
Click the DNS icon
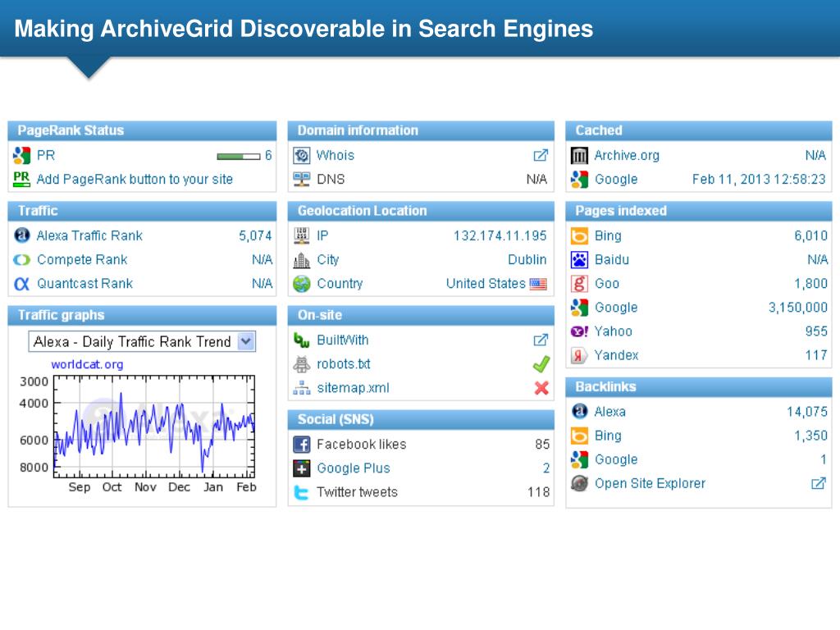point(302,179)
